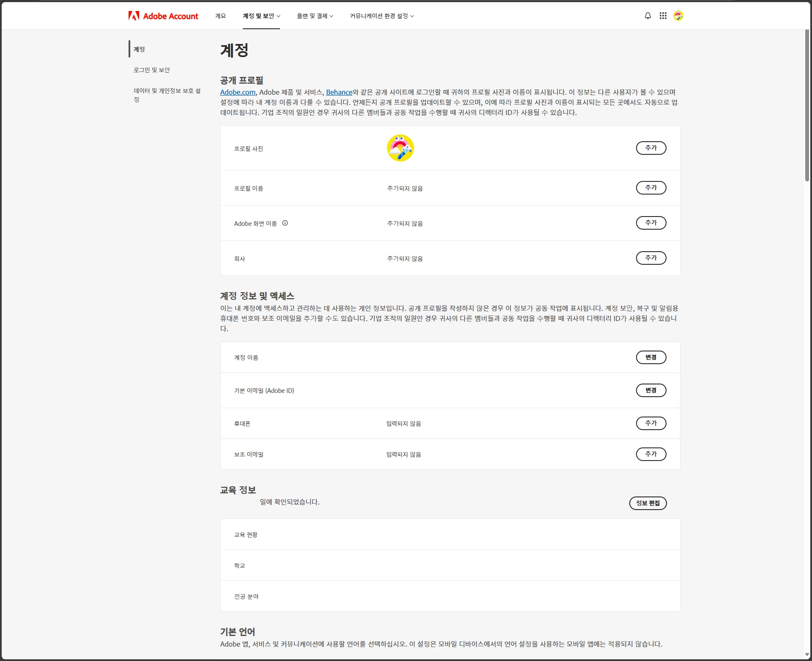Expand the 플랜 및 결제 dropdown menu
812x661 pixels.
(x=315, y=16)
